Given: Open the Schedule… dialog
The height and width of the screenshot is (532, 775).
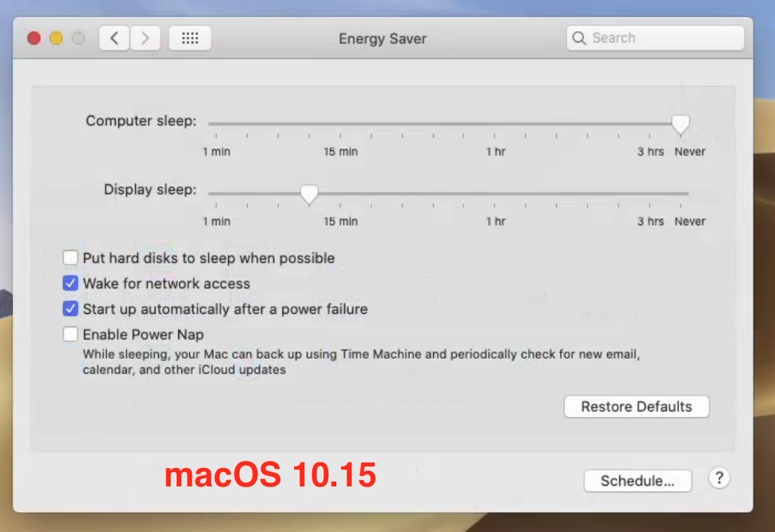Looking at the screenshot, I should tap(638, 481).
